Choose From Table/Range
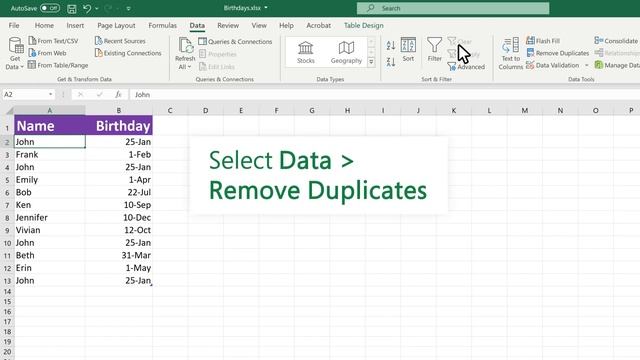 coord(58,65)
